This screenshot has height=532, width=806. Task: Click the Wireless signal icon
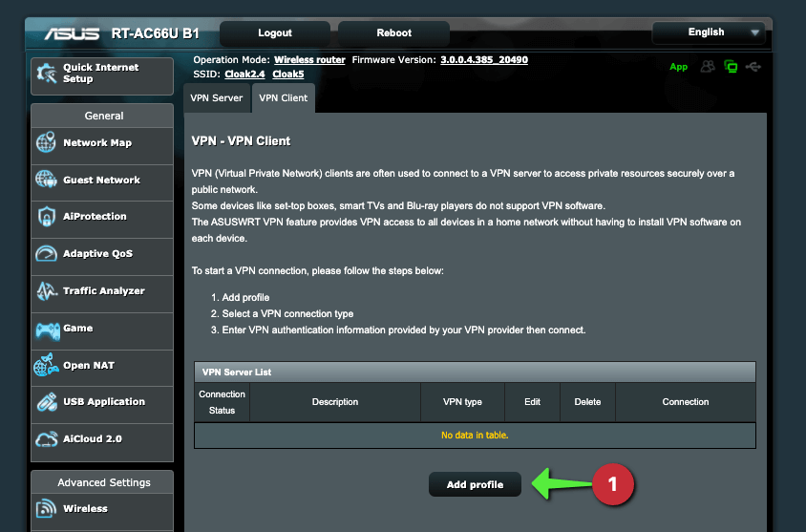coord(46,508)
